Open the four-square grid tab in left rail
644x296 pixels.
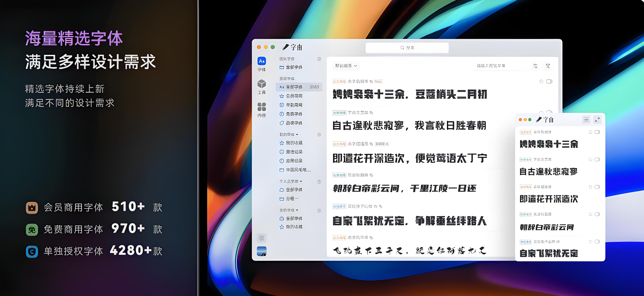261,107
